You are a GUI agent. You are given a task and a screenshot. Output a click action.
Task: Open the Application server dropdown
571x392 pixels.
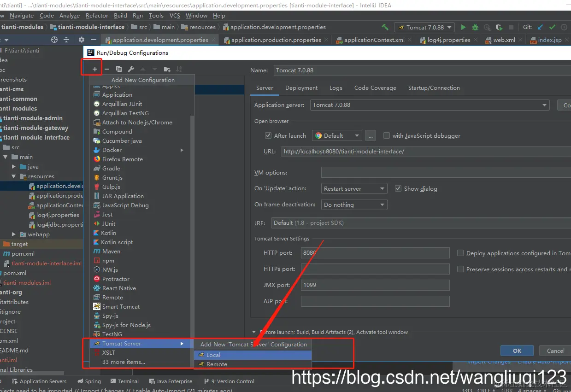point(430,105)
